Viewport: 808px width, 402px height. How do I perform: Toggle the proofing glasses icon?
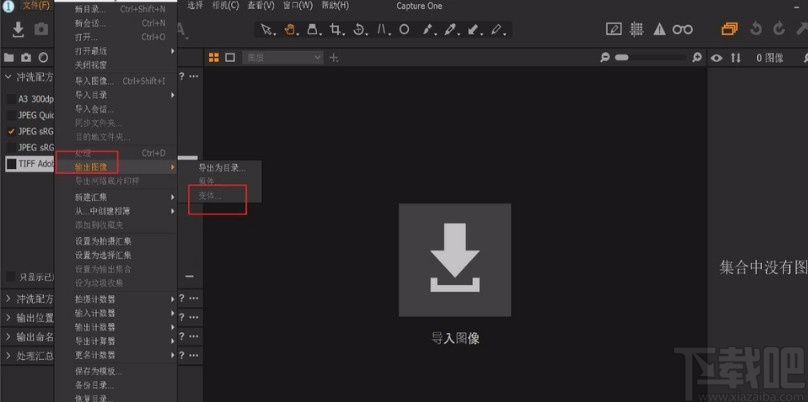682,29
